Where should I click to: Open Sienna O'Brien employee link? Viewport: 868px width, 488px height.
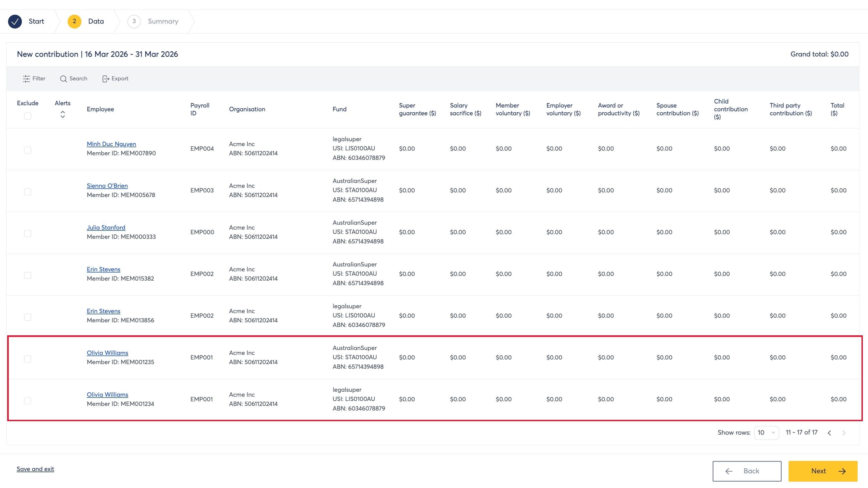point(107,186)
